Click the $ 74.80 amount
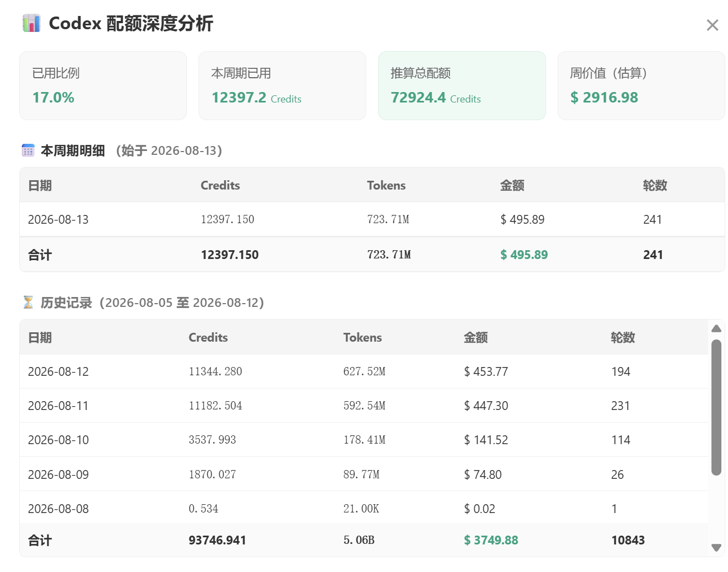The width and height of the screenshot is (728, 572). (483, 474)
